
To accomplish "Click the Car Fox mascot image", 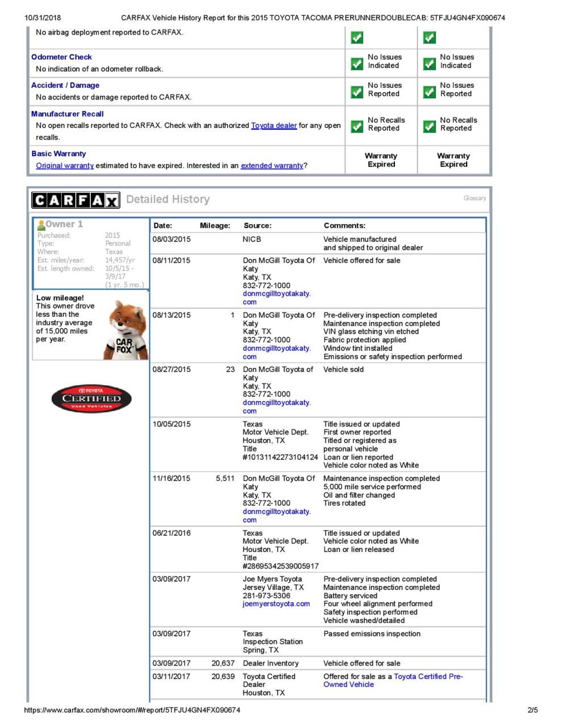I will pos(127,330).
